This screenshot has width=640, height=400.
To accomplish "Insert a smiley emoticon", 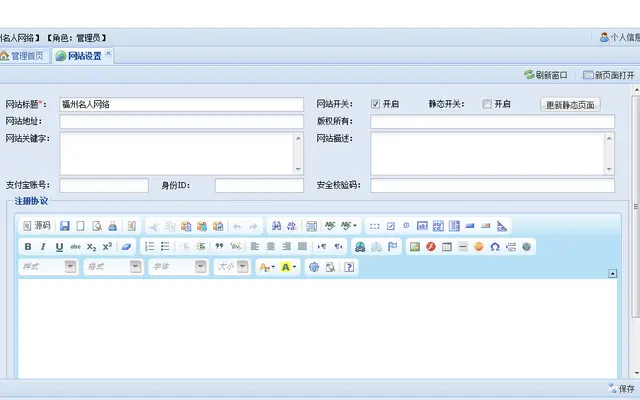I will pyautogui.click(x=479, y=247).
